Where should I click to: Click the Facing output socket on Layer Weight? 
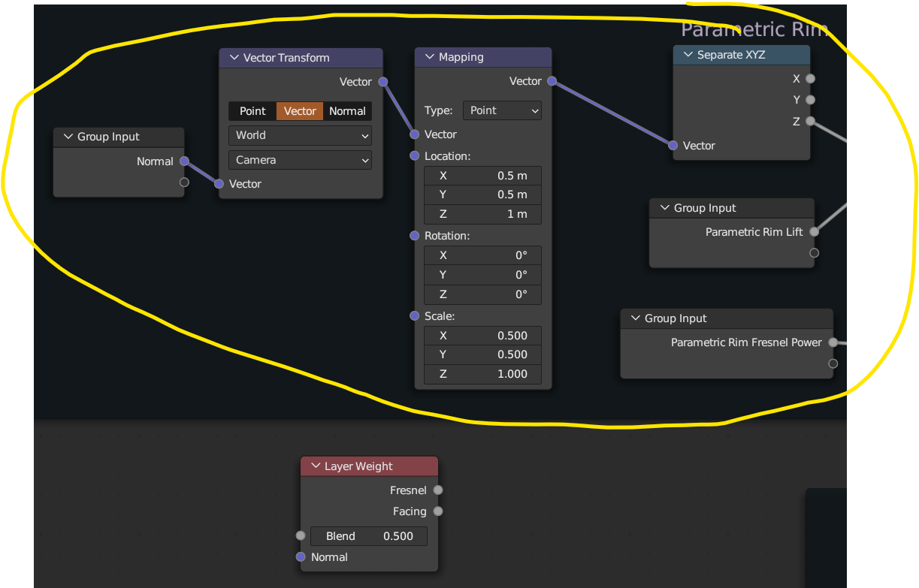pos(437,511)
